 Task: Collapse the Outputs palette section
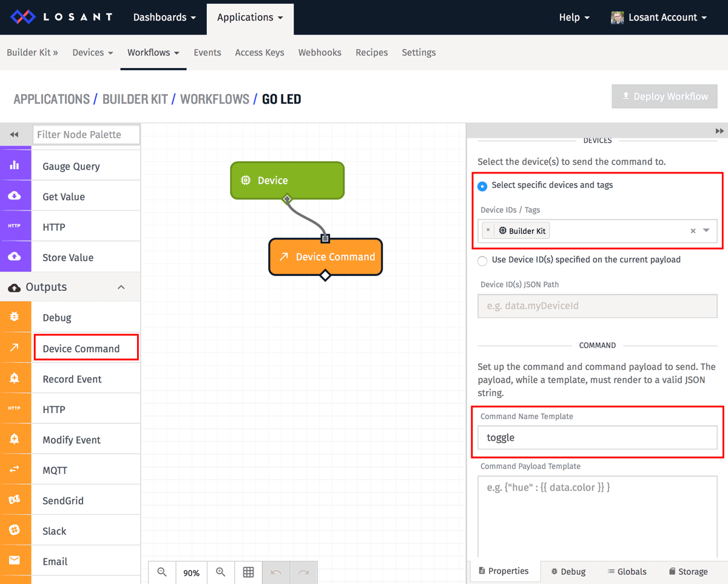pyautogui.click(x=121, y=287)
